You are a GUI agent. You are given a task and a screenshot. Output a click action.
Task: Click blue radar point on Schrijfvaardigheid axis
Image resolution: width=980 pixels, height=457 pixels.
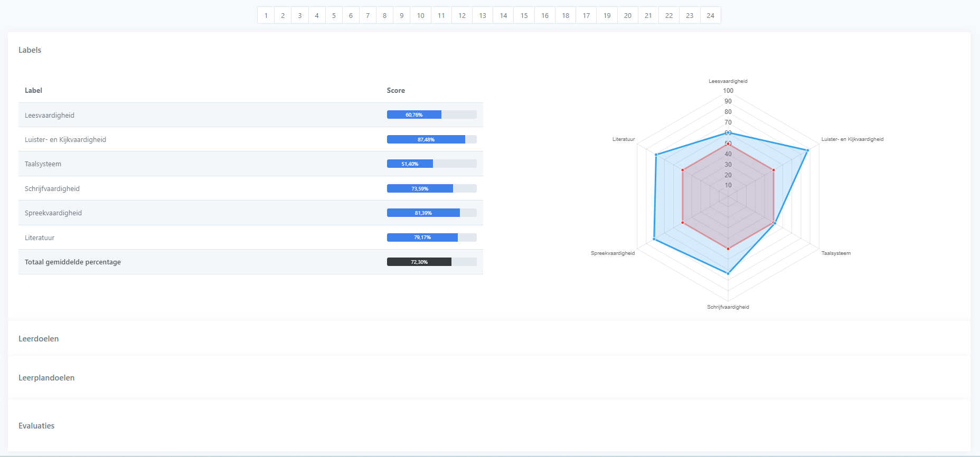[728, 273]
